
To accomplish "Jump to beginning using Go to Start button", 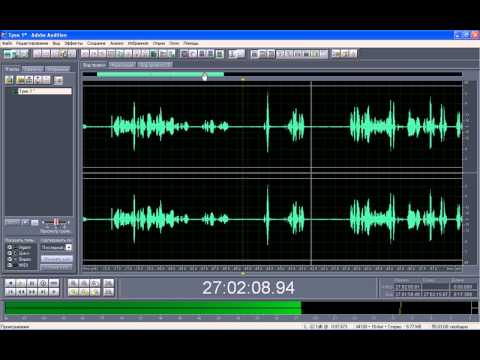I will coord(10,292).
